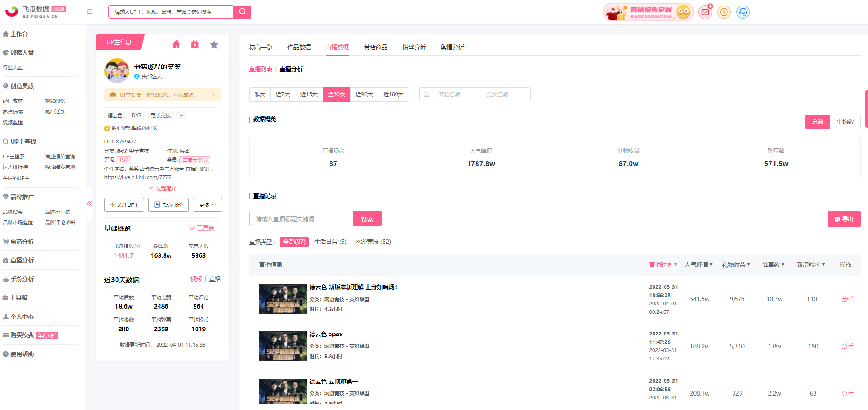Show more tags with ellipsis tag
This screenshot has height=410, width=868.
[x=182, y=115]
